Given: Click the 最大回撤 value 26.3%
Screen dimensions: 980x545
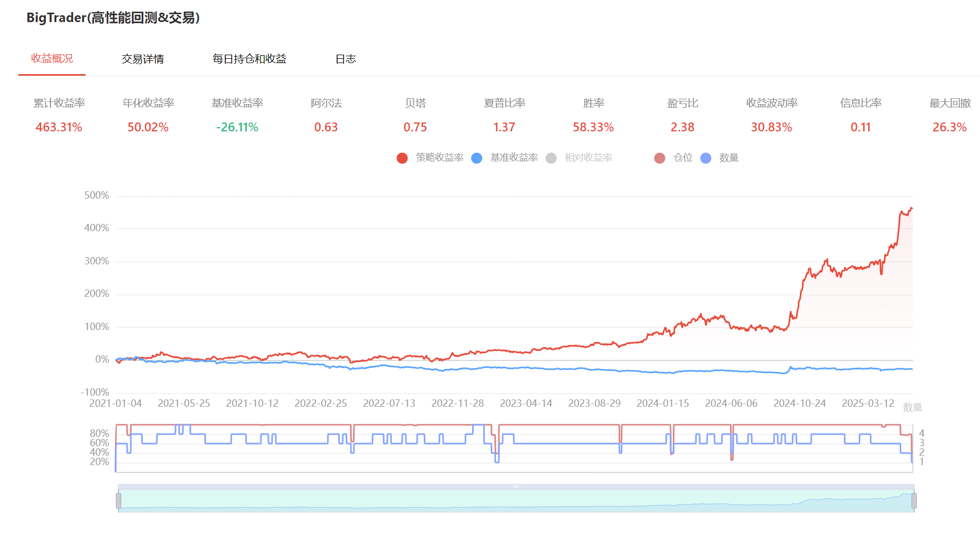Looking at the screenshot, I should click(x=949, y=127).
